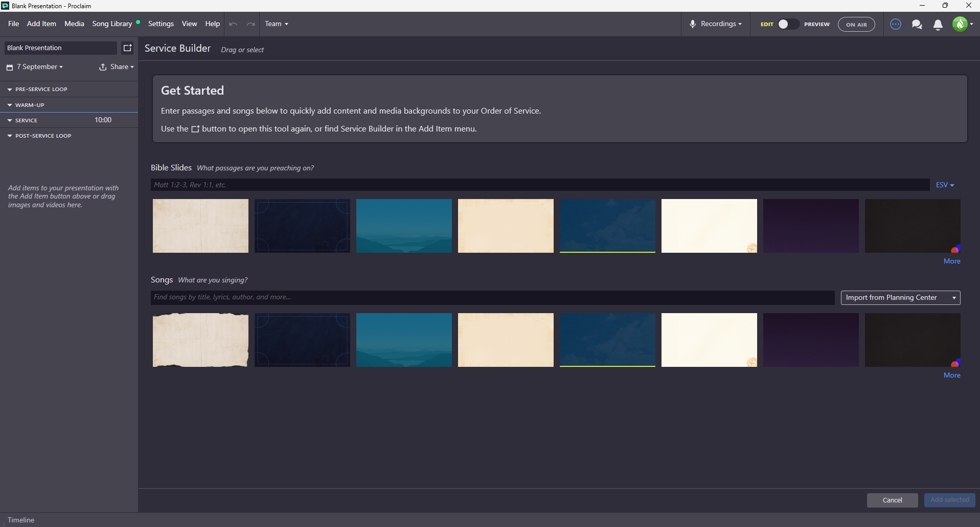Open the Share dropdown

122,67
